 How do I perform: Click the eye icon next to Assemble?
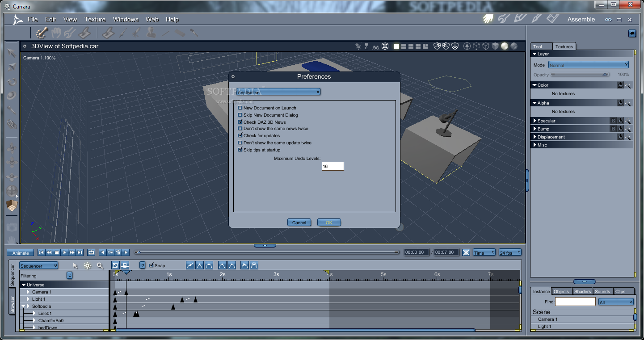tap(608, 20)
